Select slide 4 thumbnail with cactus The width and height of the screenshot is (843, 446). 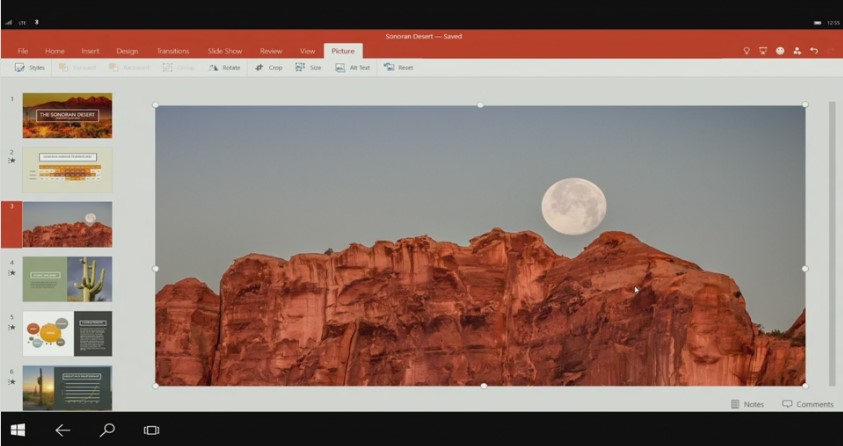pyautogui.click(x=67, y=279)
